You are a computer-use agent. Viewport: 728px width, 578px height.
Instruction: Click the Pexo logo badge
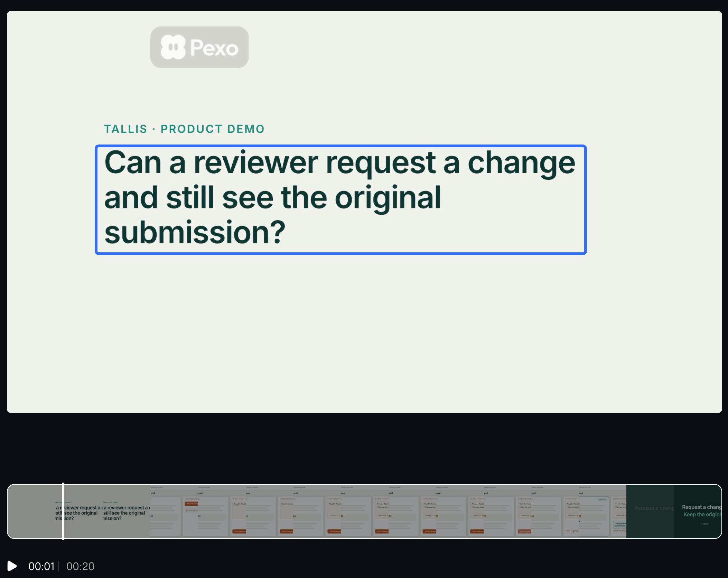[x=199, y=47]
